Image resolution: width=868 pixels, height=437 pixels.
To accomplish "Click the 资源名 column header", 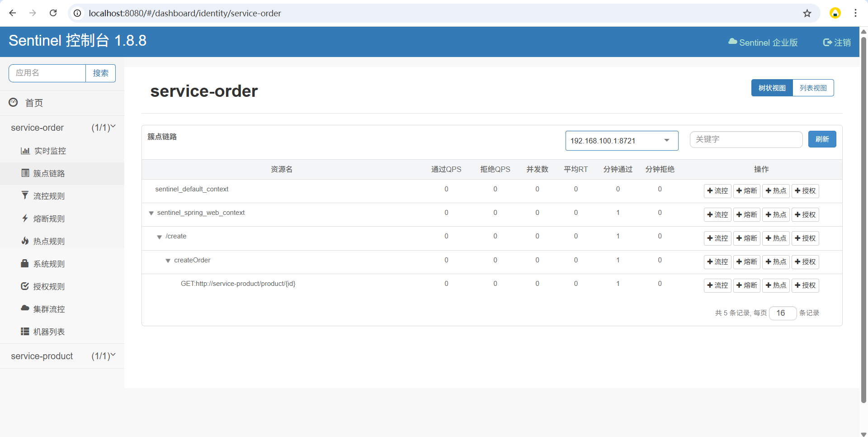I will tap(282, 169).
